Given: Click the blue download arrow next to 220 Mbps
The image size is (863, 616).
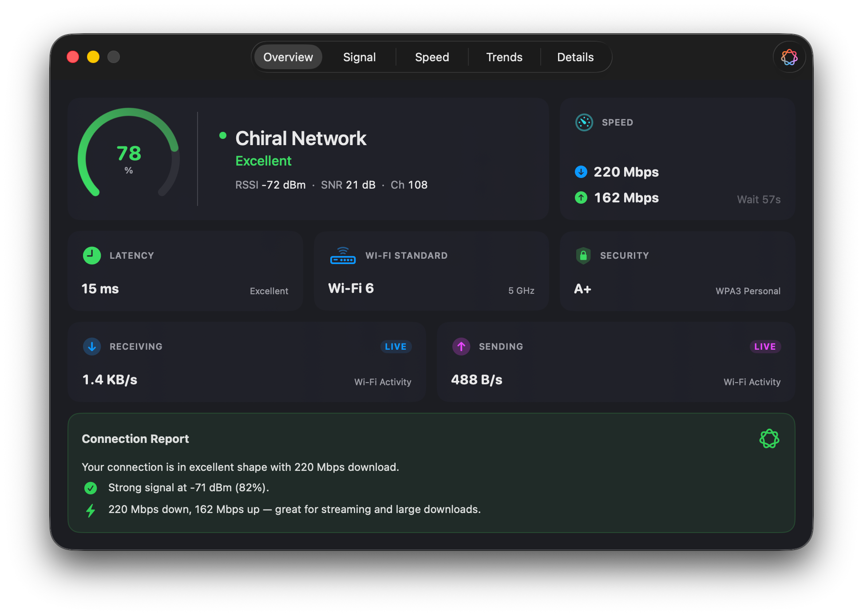Looking at the screenshot, I should click(581, 172).
